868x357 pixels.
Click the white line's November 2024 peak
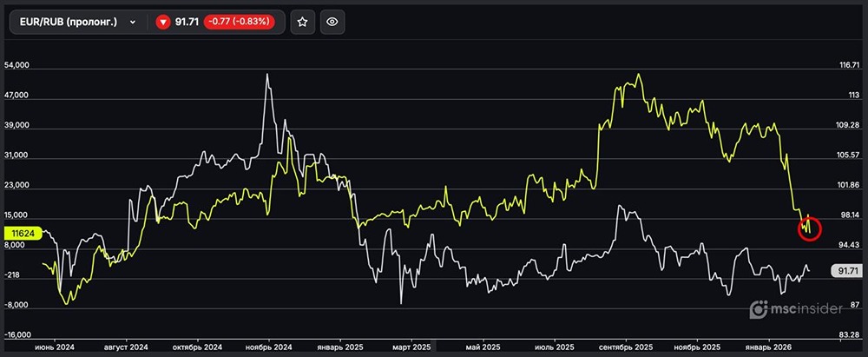pos(267,75)
